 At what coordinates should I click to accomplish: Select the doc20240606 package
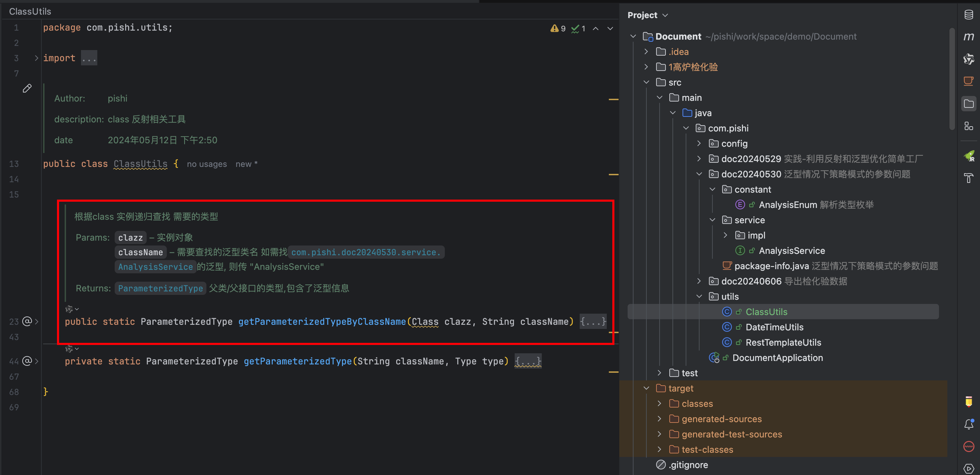tap(751, 281)
